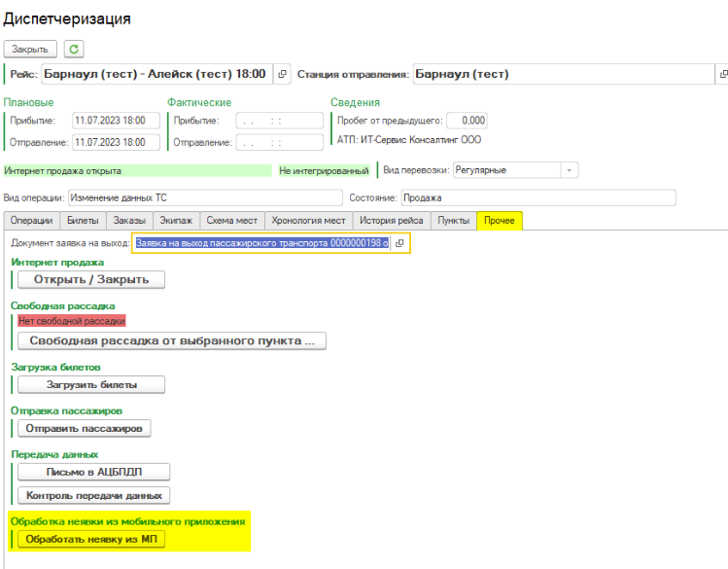Go to the Экипаж tab
Image resolution: width=728 pixels, height=569 pixels.
pyautogui.click(x=176, y=221)
